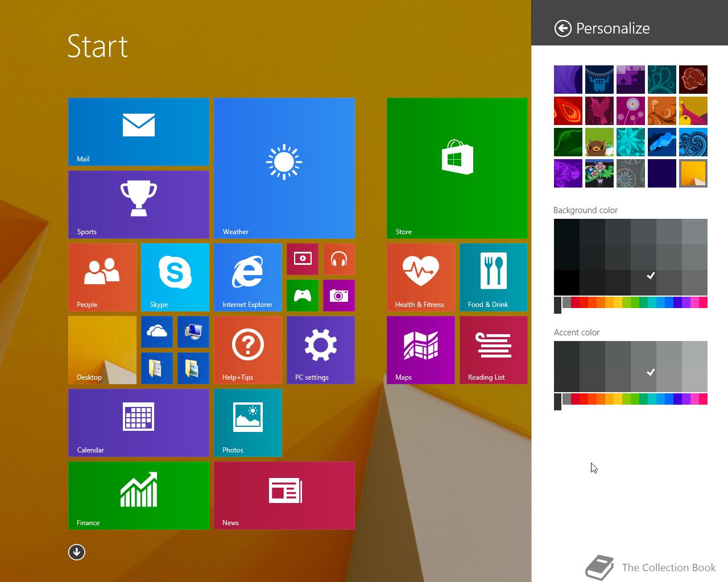
Task: Open the small This PC tile
Action: coord(193,332)
